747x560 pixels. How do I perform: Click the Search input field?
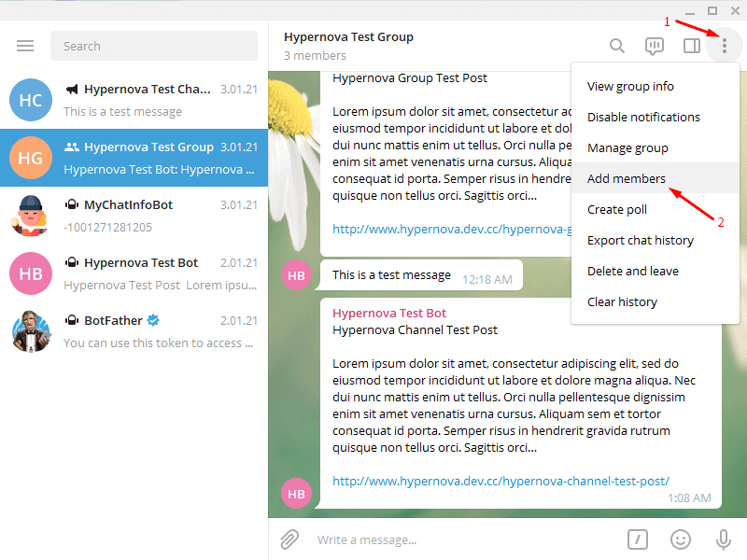click(154, 46)
